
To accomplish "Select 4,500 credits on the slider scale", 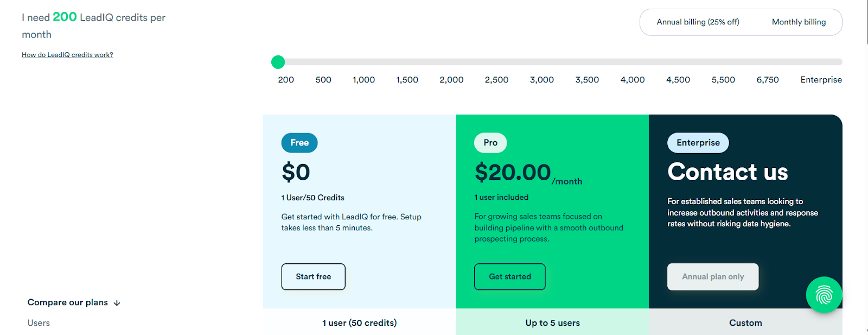I will (678, 79).
